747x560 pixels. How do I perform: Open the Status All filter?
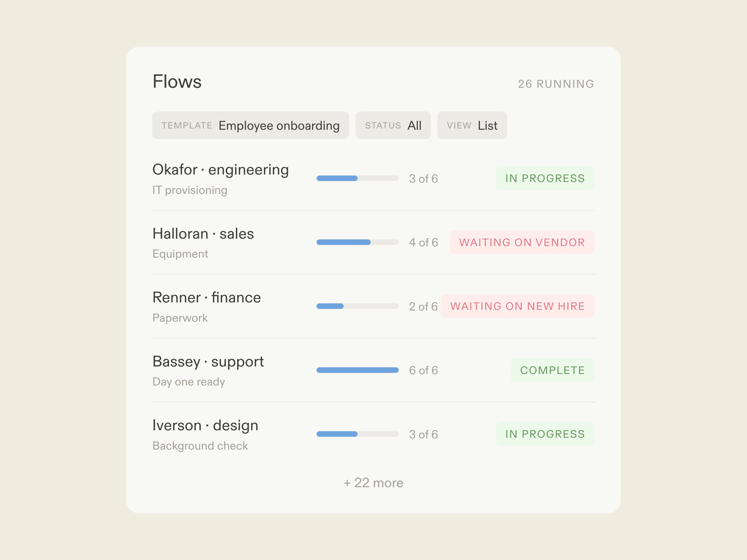[393, 125]
